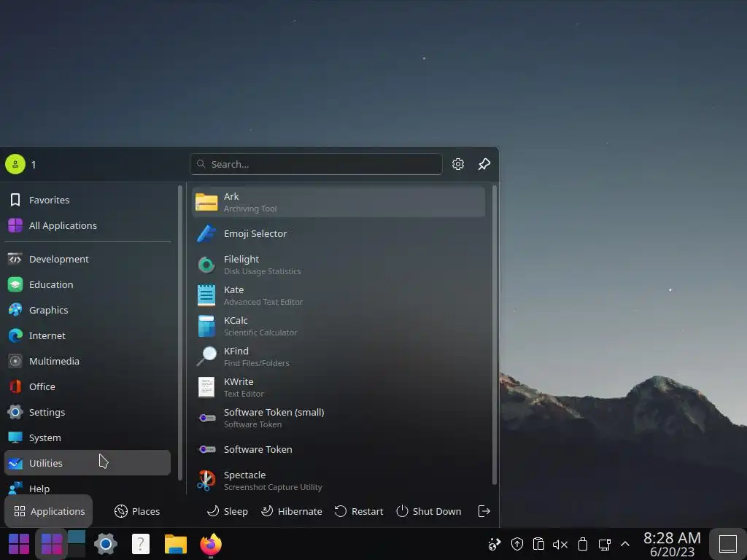This screenshot has height=560, width=747.
Task: Launch Spectacle screenshot utility
Action: (338, 481)
